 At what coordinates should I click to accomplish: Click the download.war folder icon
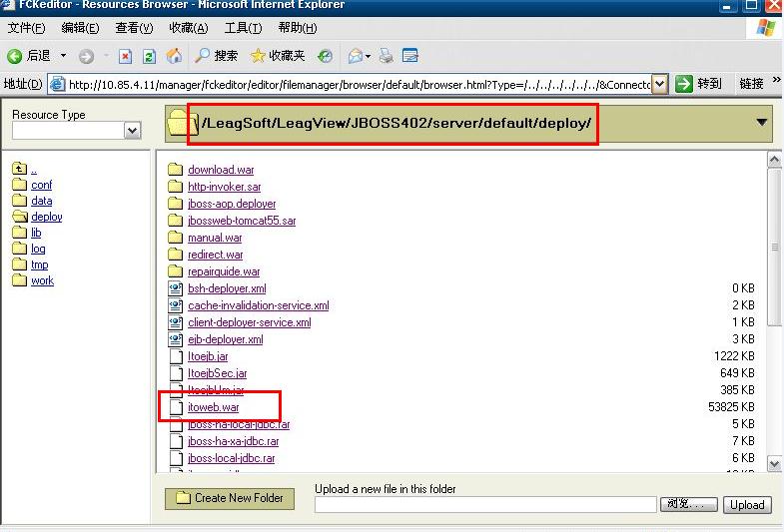tap(175, 169)
